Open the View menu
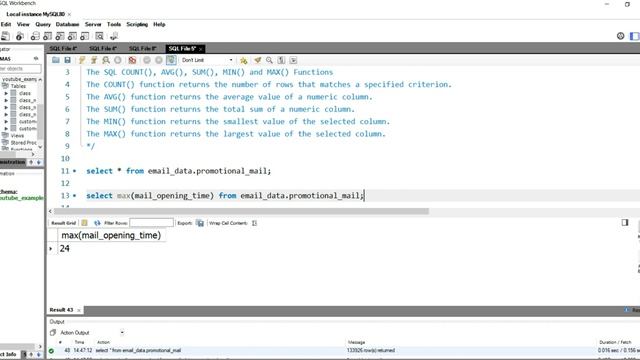 23,24
